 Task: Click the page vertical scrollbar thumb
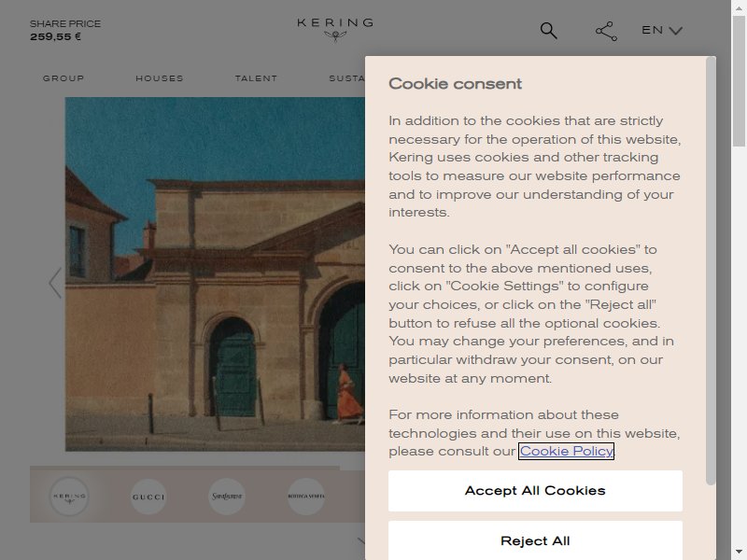(x=739, y=81)
